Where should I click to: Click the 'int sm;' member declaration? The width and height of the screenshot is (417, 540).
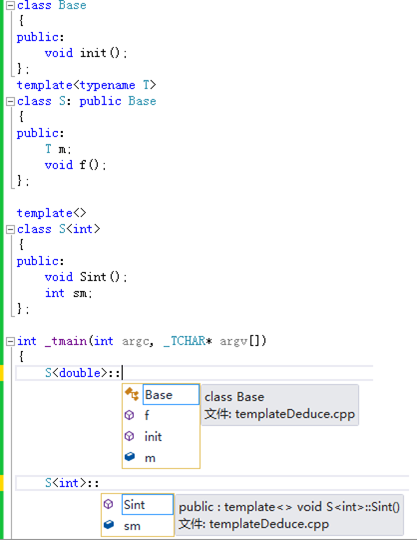69,293
